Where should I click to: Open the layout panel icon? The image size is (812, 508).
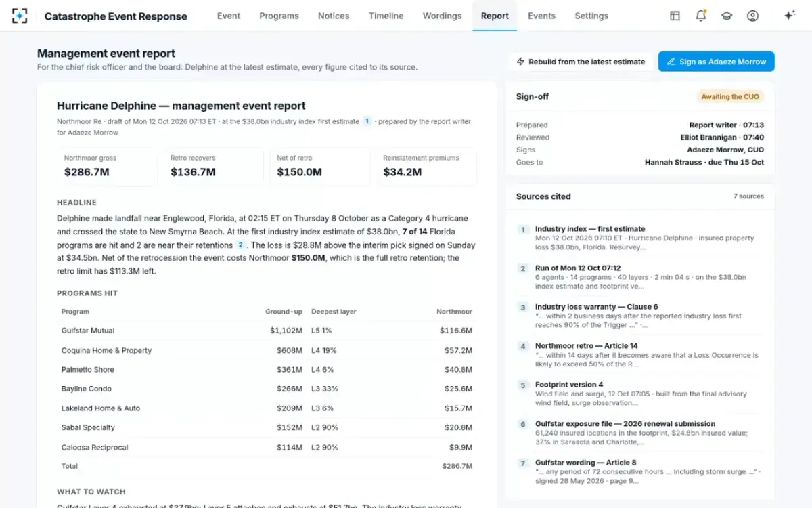pos(675,16)
